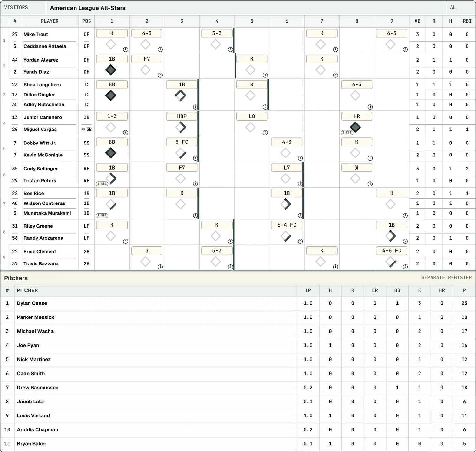Click player name Adley Rutschman
Viewport: 476px width, 452px height.
click(x=44, y=104)
